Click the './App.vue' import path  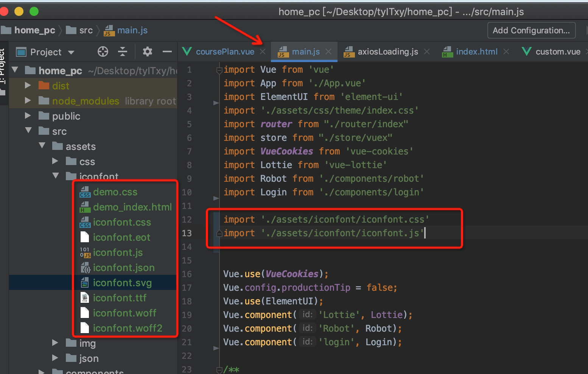pos(337,83)
